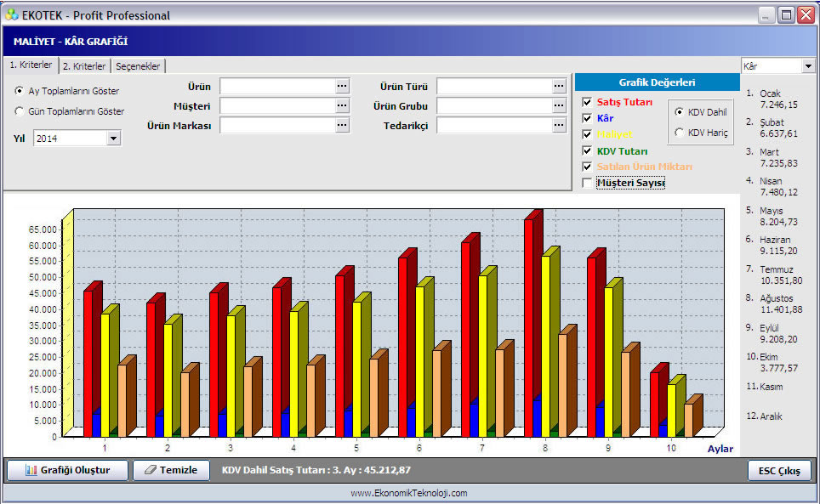Maximize the EKOTEK window
Screen dimensions: 820x504
pos(786,15)
